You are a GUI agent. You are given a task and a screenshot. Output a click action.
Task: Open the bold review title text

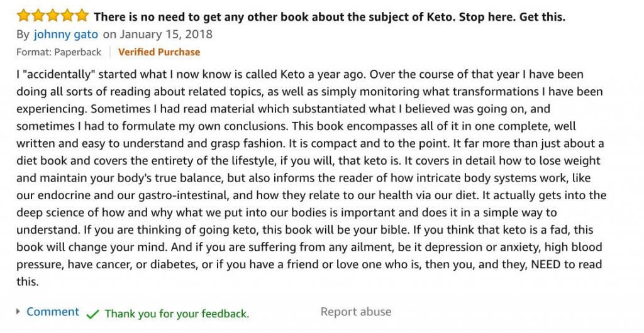pyautogui.click(x=330, y=17)
